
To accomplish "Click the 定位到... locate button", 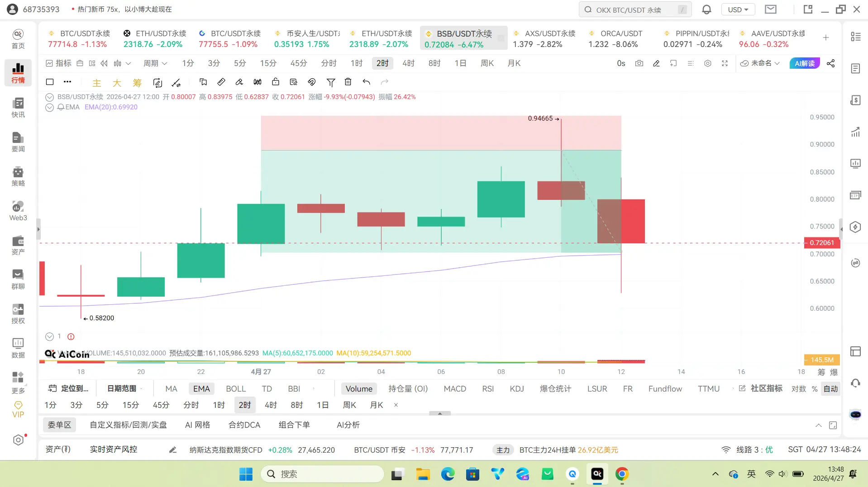I will tap(69, 388).
